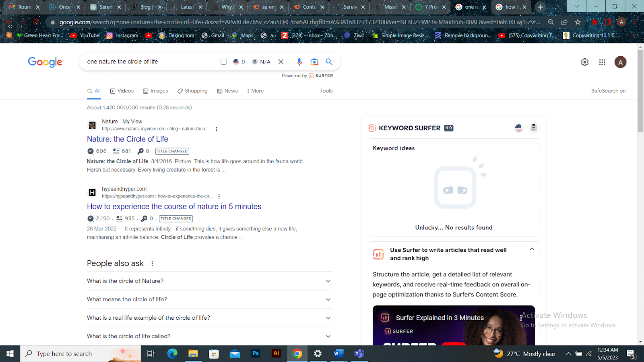Switch to Videos results tab
Image resolution: width=644 pixels, height=362 pixels.
pyautogui.click(x=122, y=91)
